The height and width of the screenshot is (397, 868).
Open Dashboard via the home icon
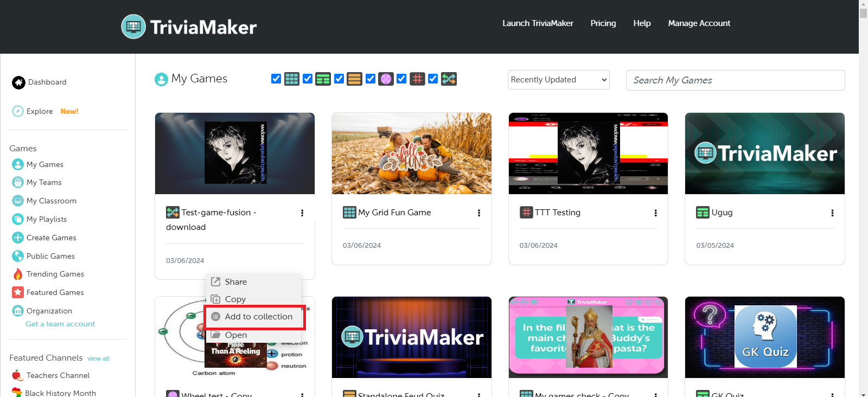[18, 82]
